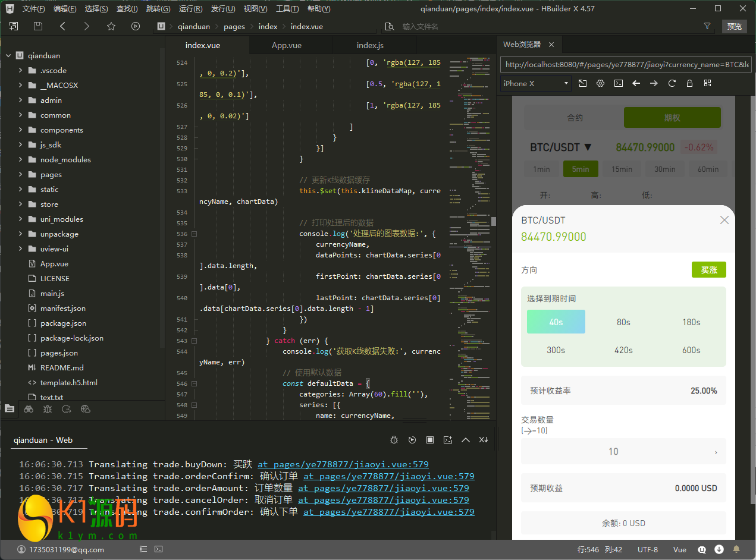The height and width of the screenshot is (560, 756).
Task: Toggle the browser lock icon
Action: pyautogui.click(x=689, y=84)
